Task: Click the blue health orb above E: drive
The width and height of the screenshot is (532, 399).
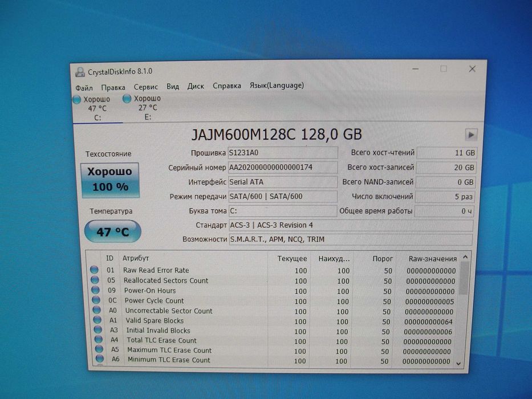Action: point(127,99)
